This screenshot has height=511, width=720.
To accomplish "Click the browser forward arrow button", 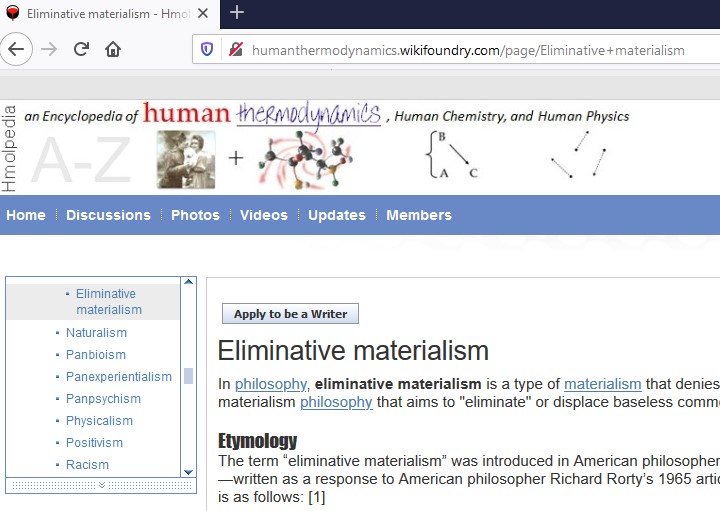I will 49,49.
